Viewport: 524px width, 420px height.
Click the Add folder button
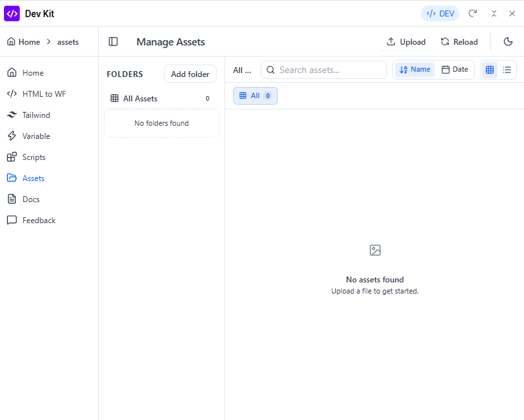pyautogui.click(x=190, y=74)
